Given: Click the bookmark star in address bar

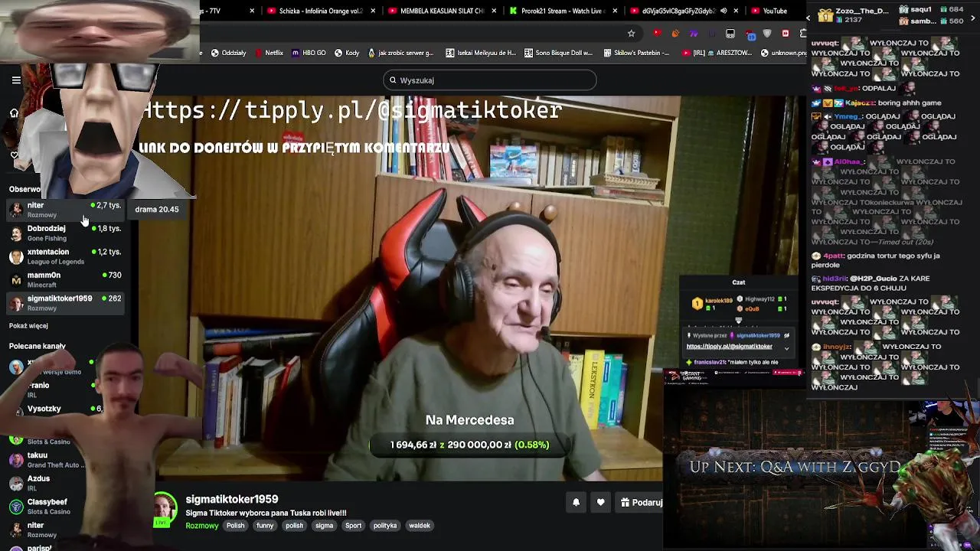Looking at the screenshot, I should pos(631,34).
